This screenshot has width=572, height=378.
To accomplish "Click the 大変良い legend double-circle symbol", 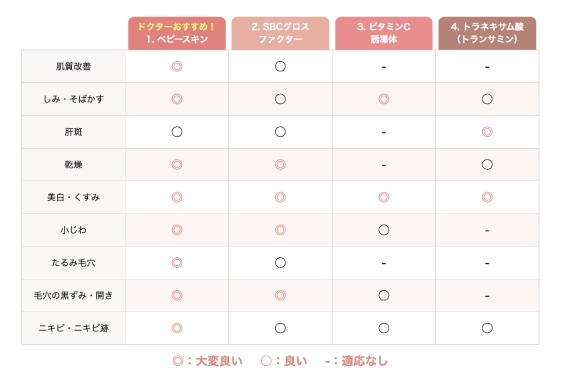I will tap(178, 361).
